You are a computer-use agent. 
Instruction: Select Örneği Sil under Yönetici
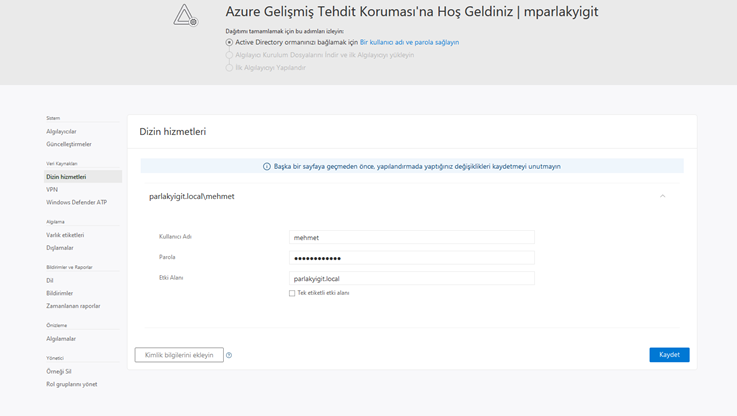tap(59, 372)
